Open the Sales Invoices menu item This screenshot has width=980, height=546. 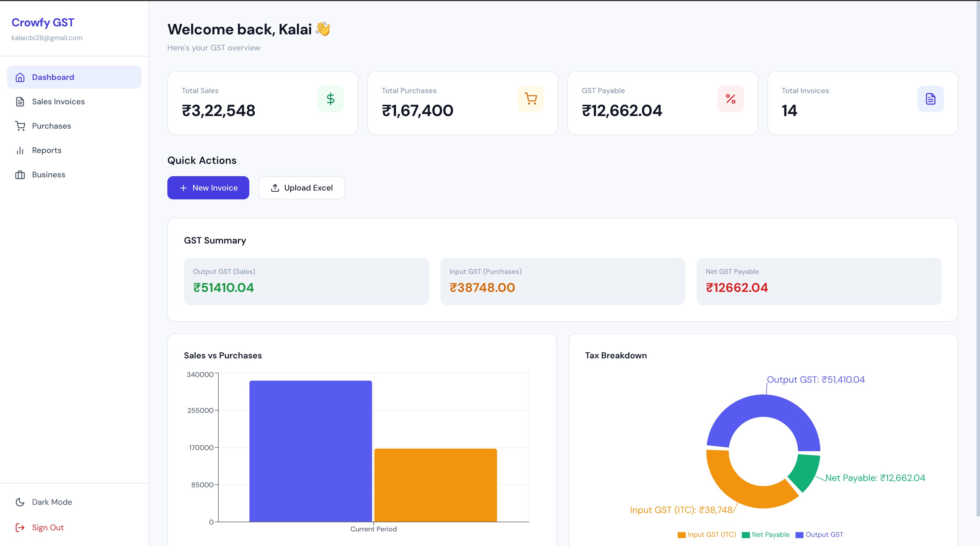(x=74, y=101)
